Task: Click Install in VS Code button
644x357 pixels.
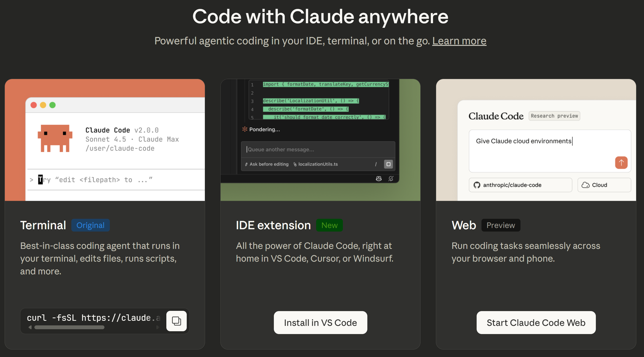Action: (320, 323)
